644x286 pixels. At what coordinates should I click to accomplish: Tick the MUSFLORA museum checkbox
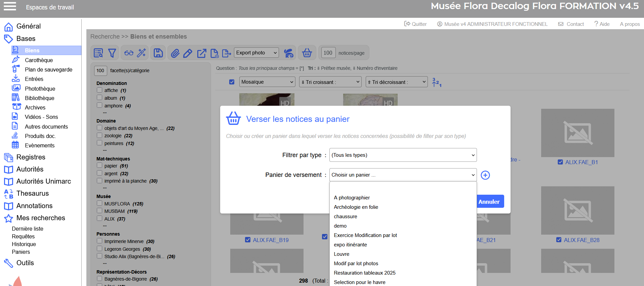coord(99,203)
